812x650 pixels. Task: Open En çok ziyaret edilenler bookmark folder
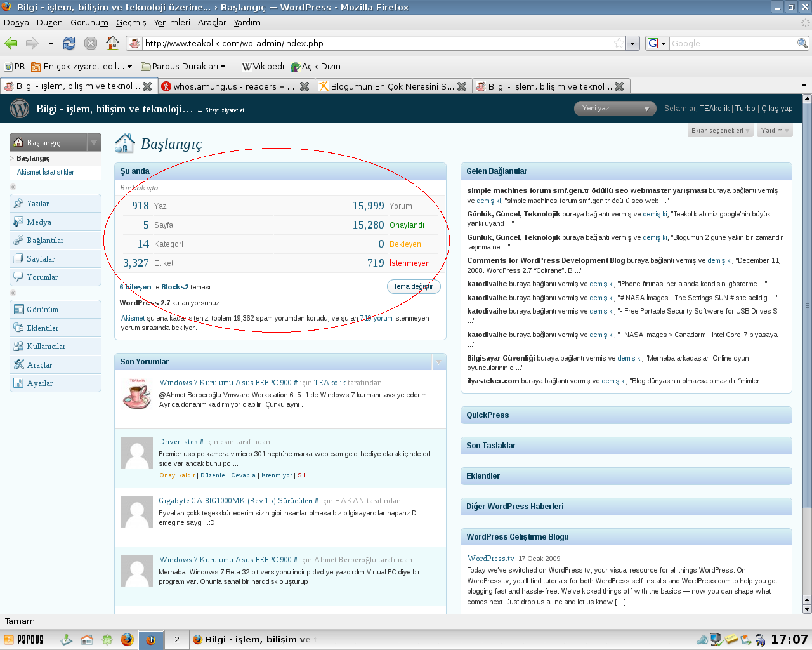[81, 66]
